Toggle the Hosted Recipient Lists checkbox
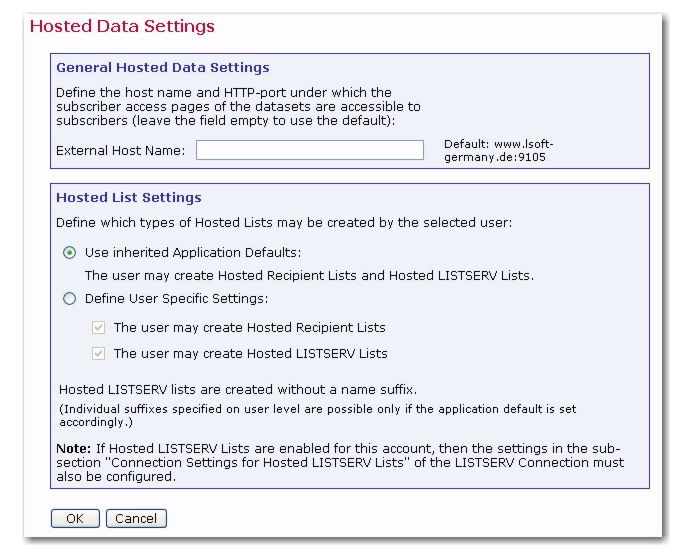The width and height of the screenshot is (695, 558). pos(98,328)
